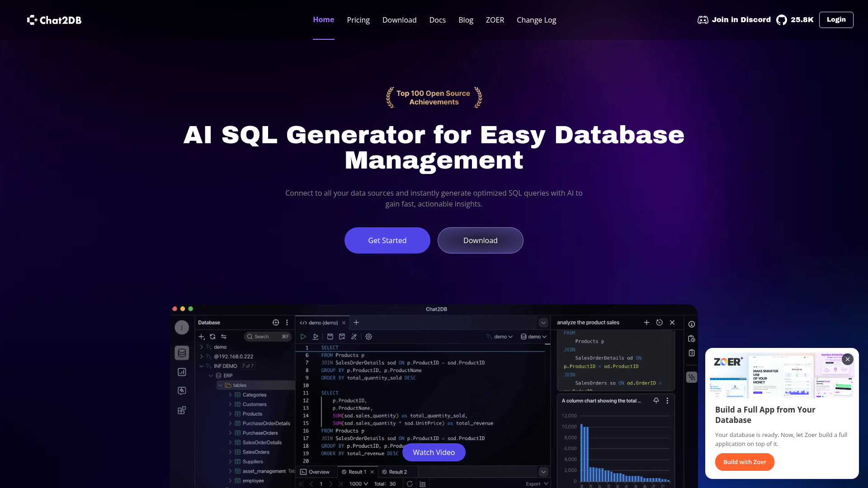Expand the demo connection node
Viewport: 868px width, 488px height.
pos(202,347)
